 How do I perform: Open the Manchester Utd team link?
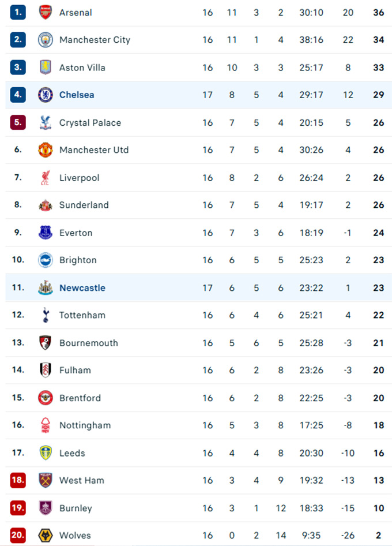tap(94, 150)
